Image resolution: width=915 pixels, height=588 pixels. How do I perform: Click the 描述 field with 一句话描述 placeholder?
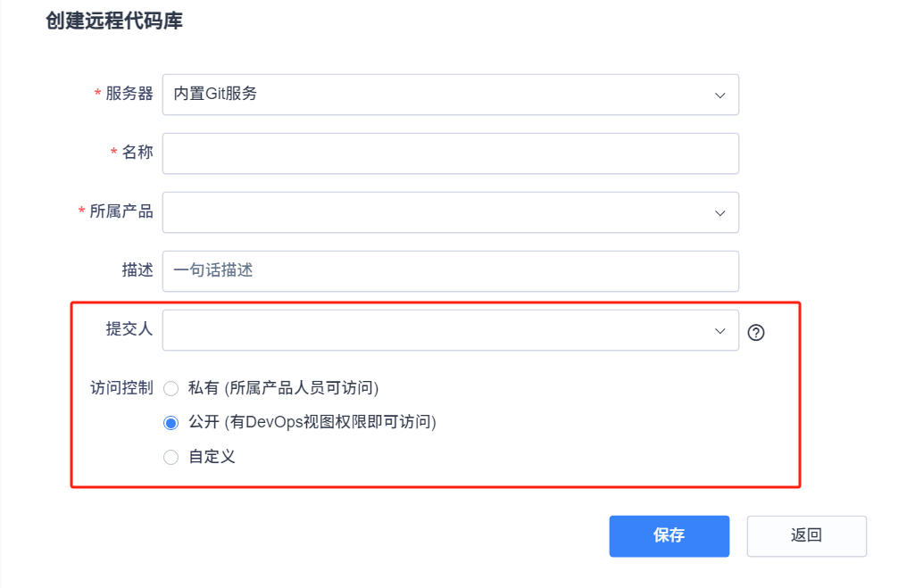point(450,270)
